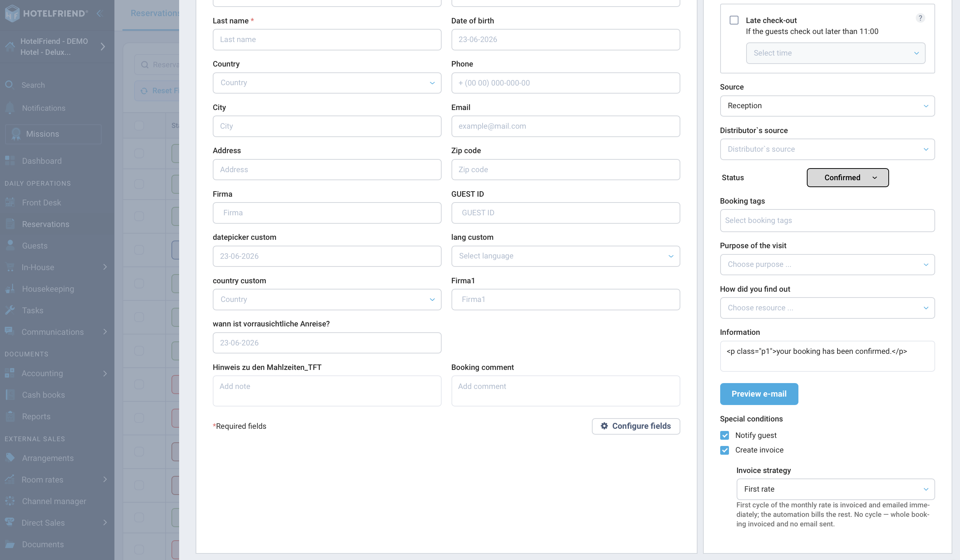Expand the Accounting submenu

[x=105, y=373]
